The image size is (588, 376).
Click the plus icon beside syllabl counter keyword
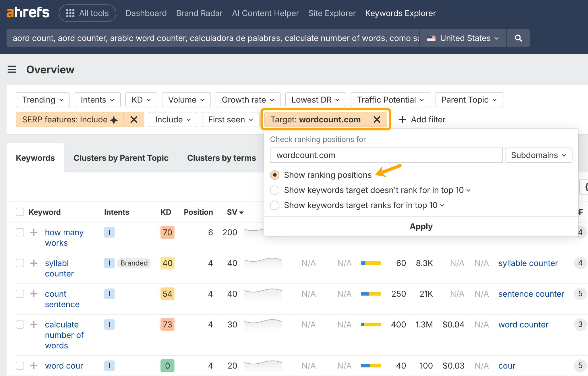pyautogui.click(x=34, y=263)
